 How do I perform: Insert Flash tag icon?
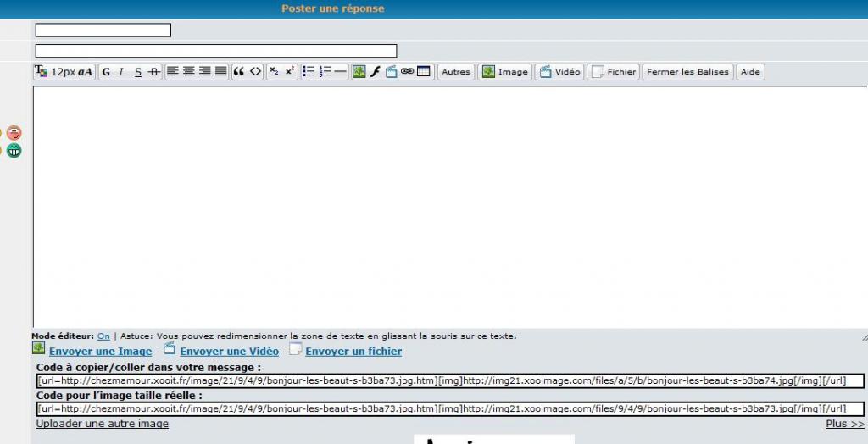[376, 71]
